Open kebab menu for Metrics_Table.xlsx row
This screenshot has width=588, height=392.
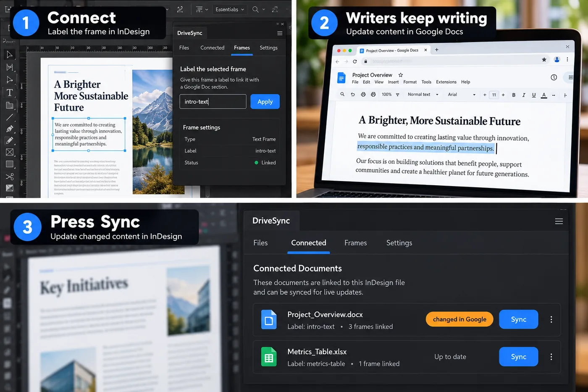[551, 357]
